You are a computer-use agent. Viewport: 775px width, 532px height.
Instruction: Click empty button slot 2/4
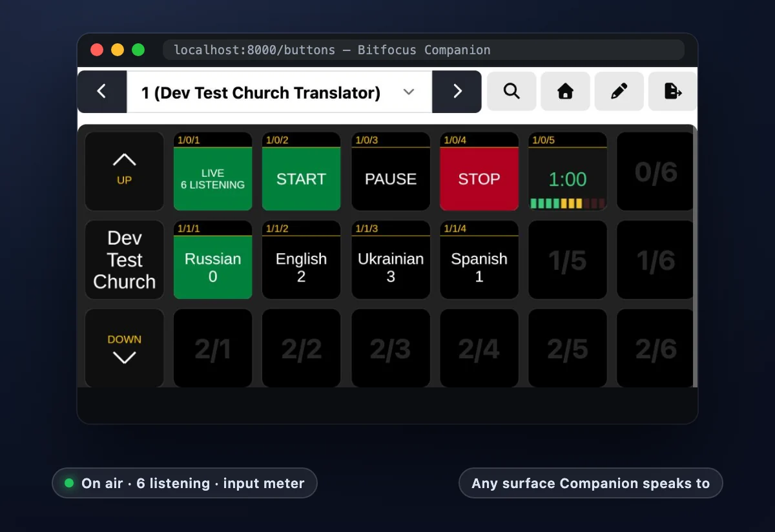pos(479,348)
